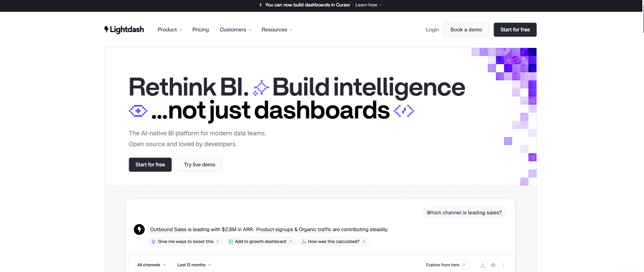
Task: Click the underlined Outbound Sales term
Action: point(168,229)
